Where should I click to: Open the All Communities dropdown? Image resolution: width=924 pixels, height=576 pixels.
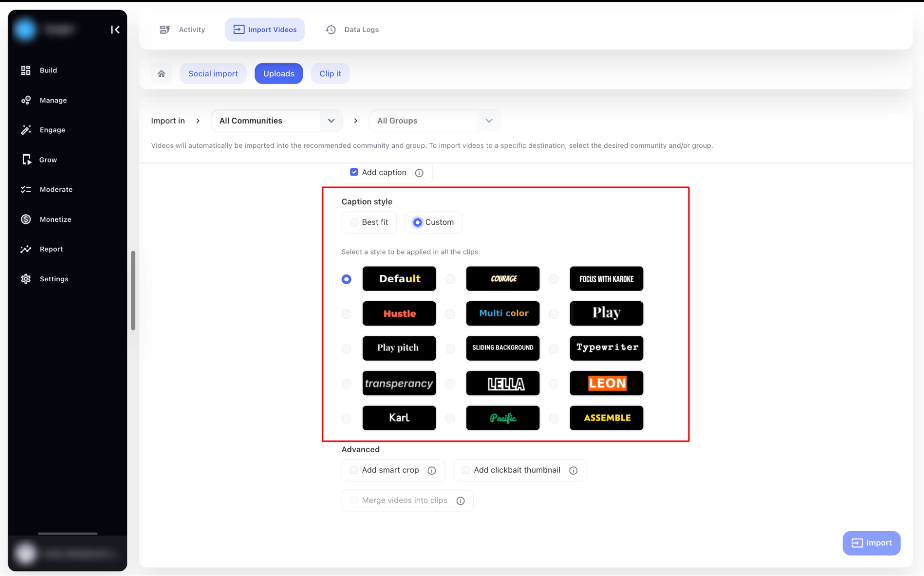(x=331, y=121)
